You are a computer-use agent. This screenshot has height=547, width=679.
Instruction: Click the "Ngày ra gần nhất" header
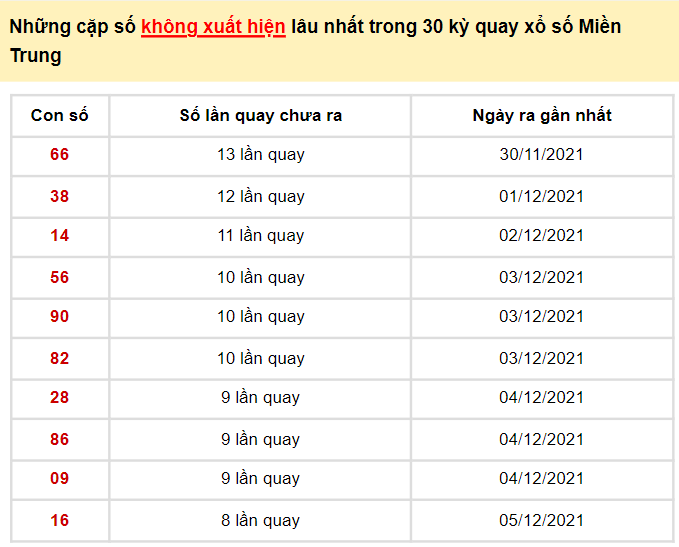click(x=541, y=116)
